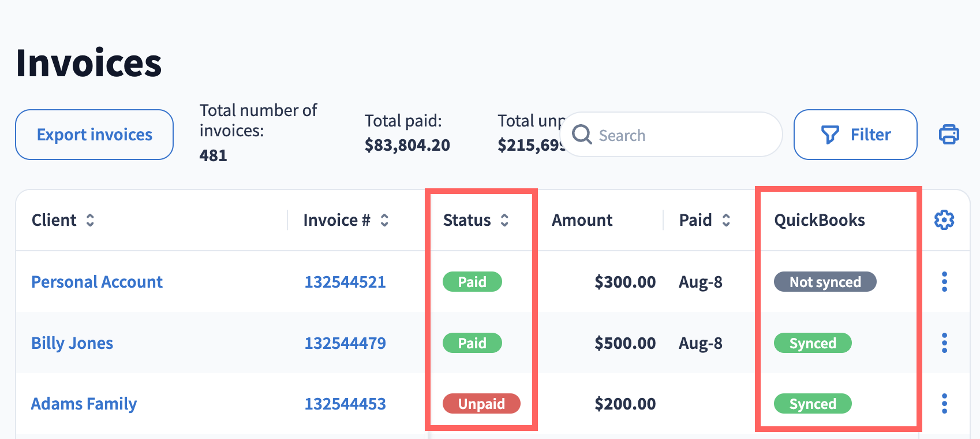Open the Filter button

[855, 135]
